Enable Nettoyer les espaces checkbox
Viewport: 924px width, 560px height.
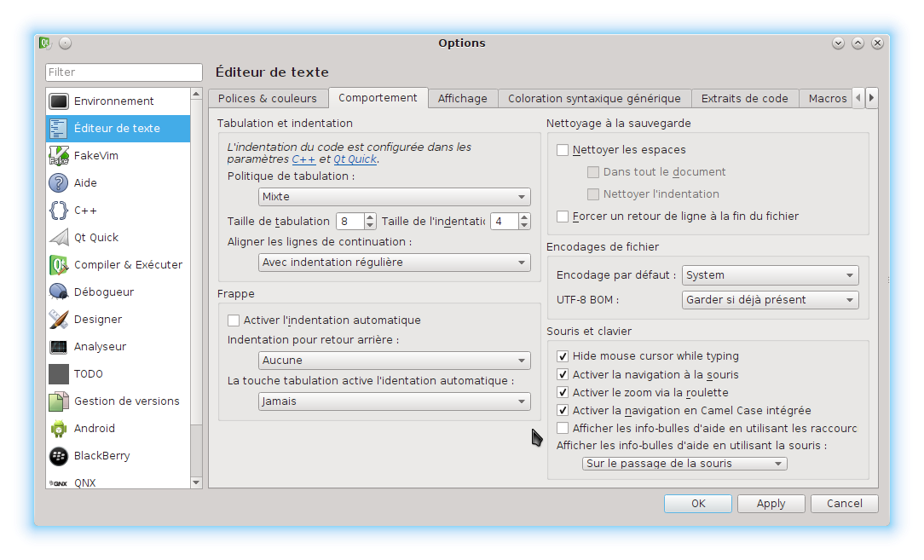point(563,150)
